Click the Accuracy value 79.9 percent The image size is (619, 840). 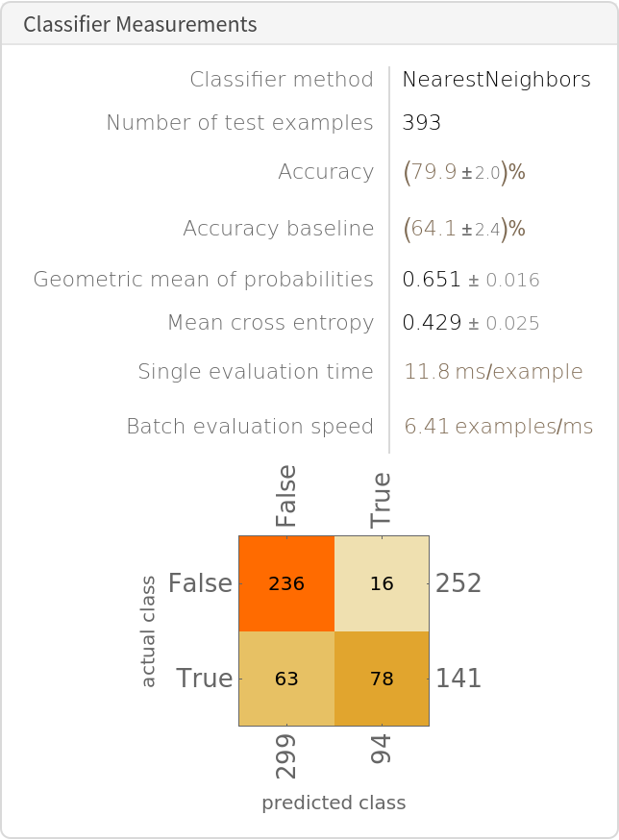pos(464,173)
